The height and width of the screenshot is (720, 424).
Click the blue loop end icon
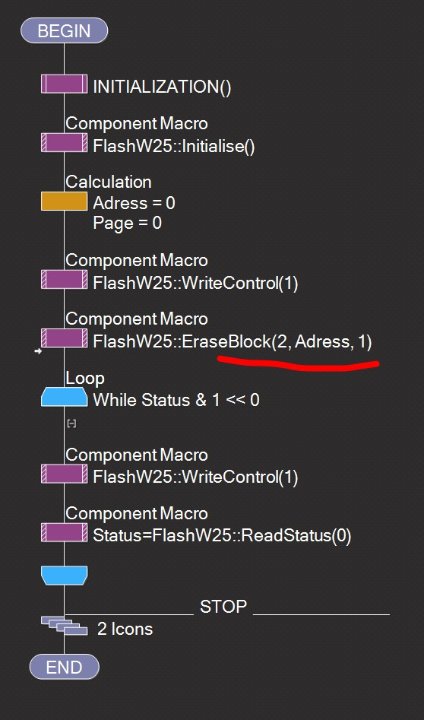(64, 575)
